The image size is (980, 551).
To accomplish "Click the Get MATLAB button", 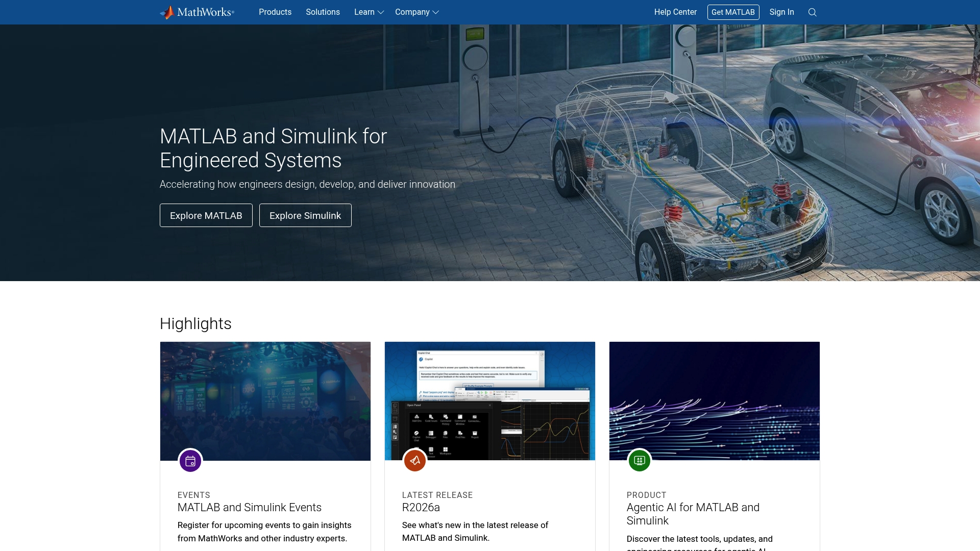I will point(733,12).
